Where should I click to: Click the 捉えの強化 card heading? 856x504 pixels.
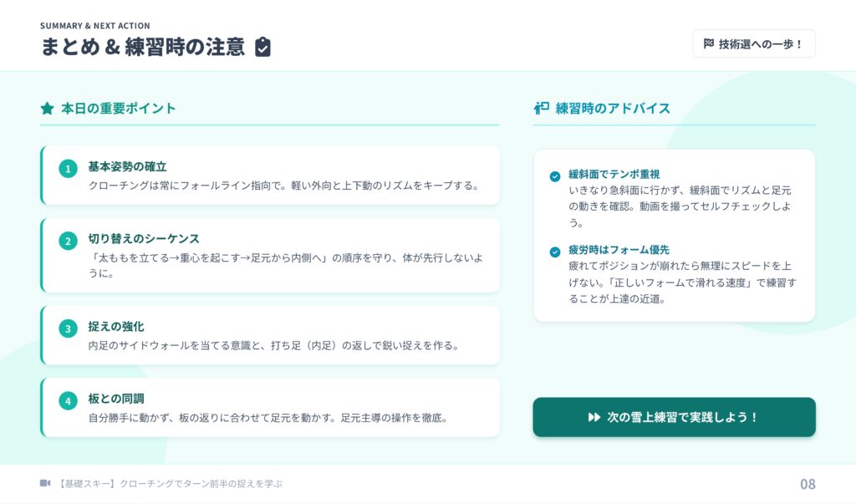click(x=116, y=326)
